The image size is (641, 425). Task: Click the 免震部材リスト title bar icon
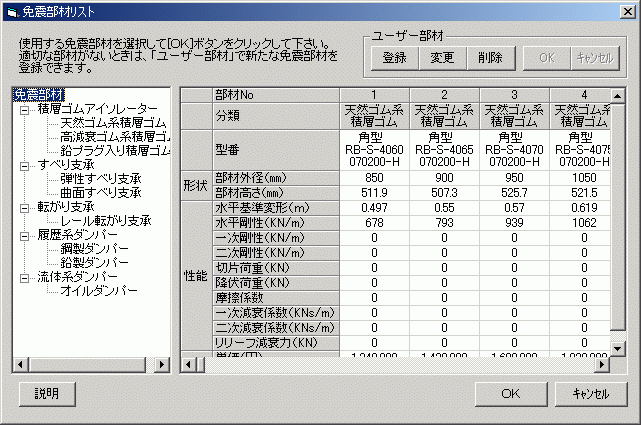pos(12,12)
